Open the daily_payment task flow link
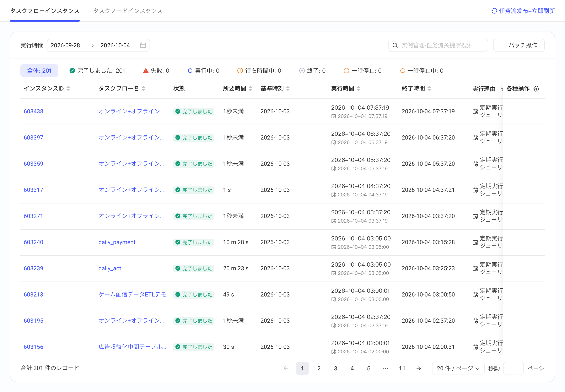 pos(117,243)
